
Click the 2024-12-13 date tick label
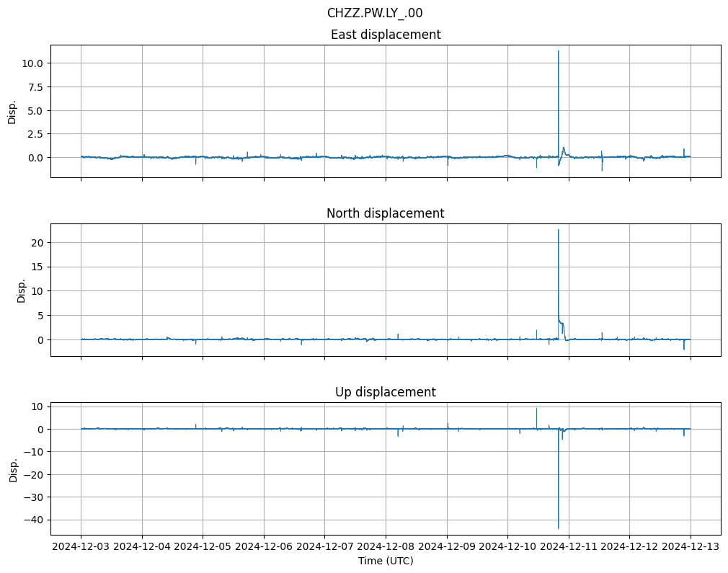(x=691, y=547)
